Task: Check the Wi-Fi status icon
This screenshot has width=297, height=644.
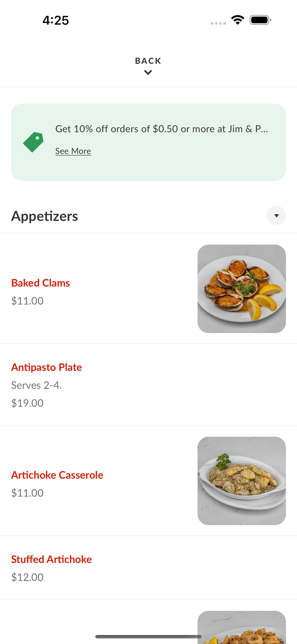Action: point(238,20)
